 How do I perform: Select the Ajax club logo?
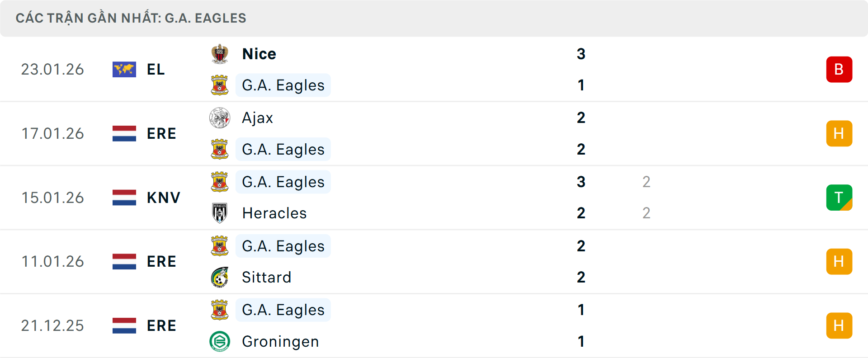[x=220, y=118]
